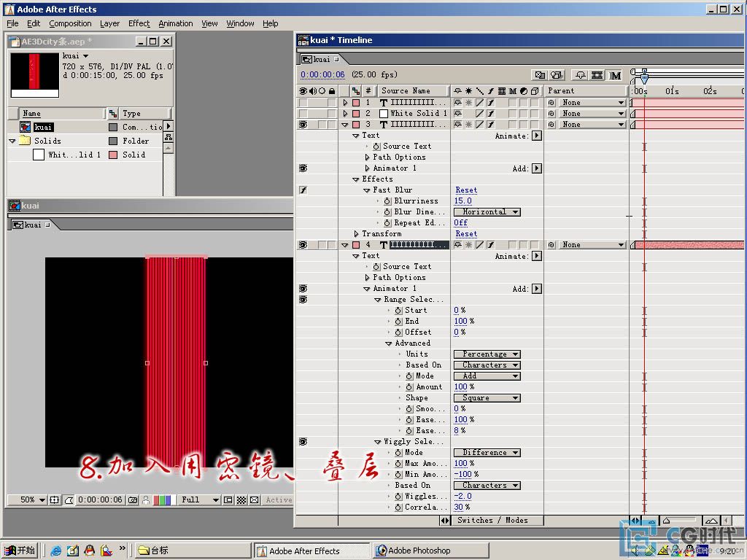Toggle the Blurriness stopwatch
This screenshot has width=747, height=560.
tap(387, 201)
